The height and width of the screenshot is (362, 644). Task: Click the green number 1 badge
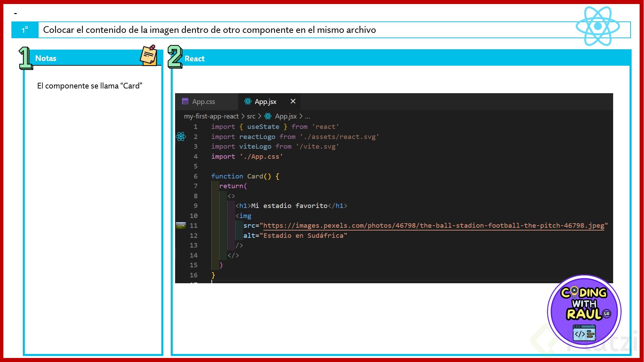coord(25,58)
